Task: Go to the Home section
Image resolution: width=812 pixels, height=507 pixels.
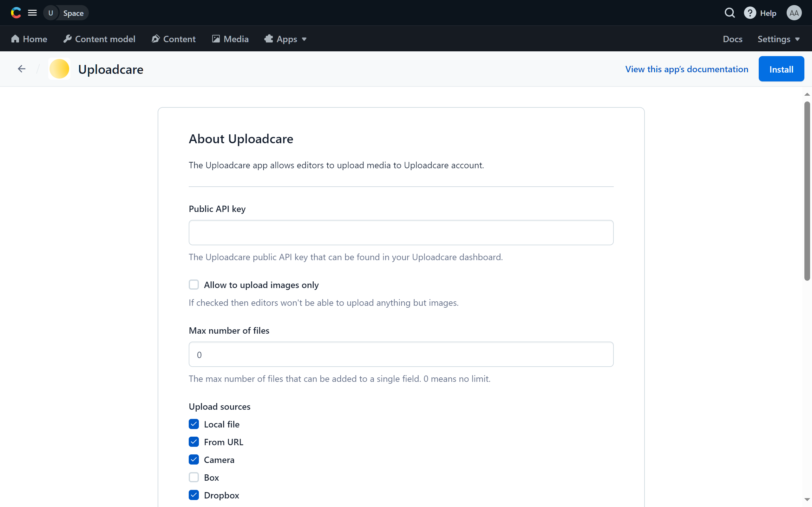Action: (x=29, y=39)
